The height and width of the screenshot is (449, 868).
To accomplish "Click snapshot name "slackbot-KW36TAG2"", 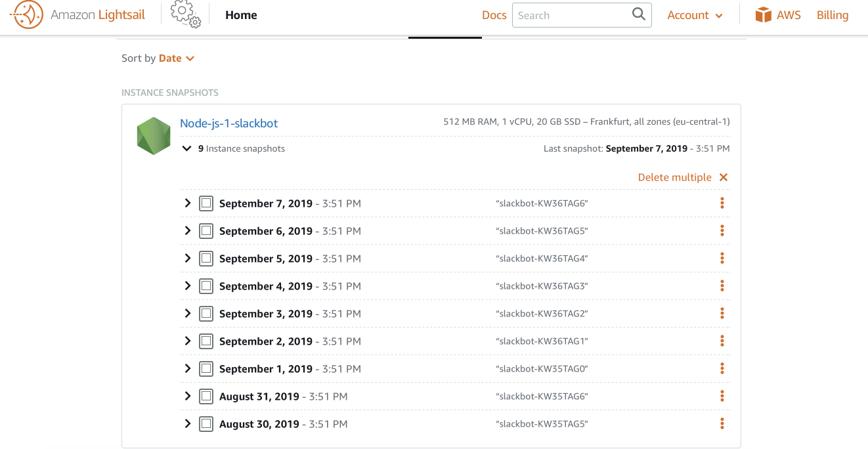I will [542, 314].
